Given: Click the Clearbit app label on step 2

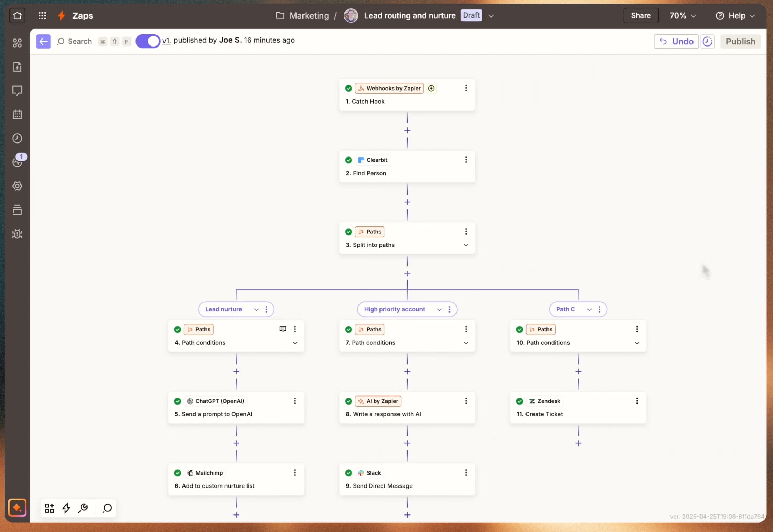Looking at the screenshot, I should click(x=372, y=160).
